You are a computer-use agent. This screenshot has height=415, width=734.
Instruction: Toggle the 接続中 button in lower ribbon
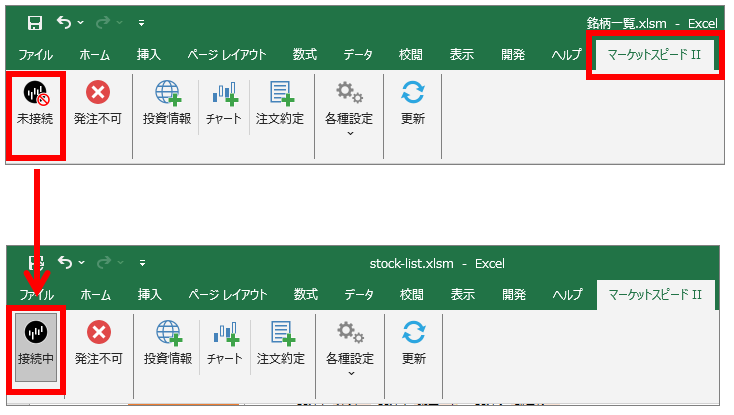(36, 347)
